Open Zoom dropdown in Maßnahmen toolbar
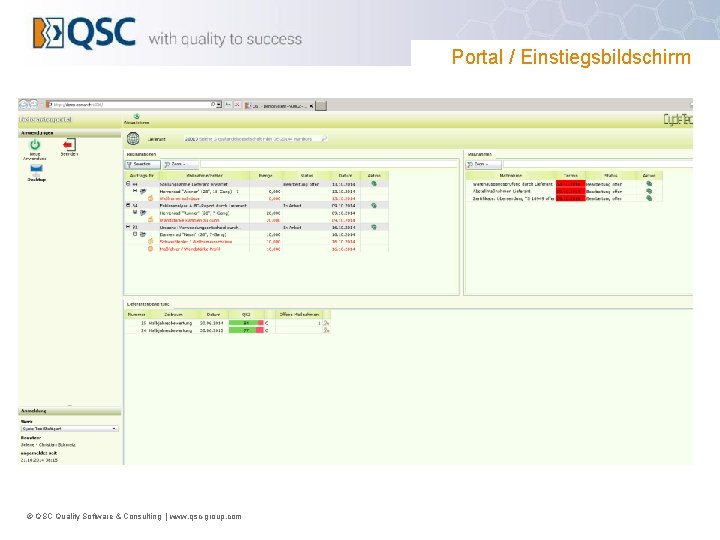Screen dimensions: 720x540 point(484,164)
